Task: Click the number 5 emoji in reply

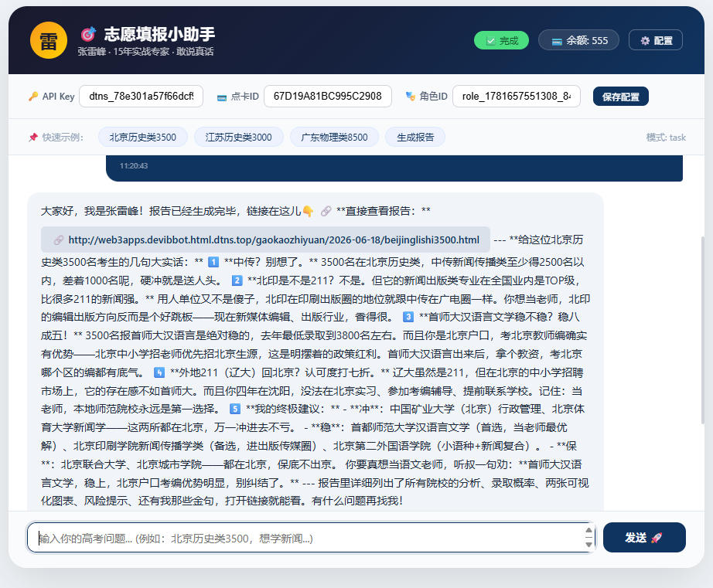Action: (234, 409)
